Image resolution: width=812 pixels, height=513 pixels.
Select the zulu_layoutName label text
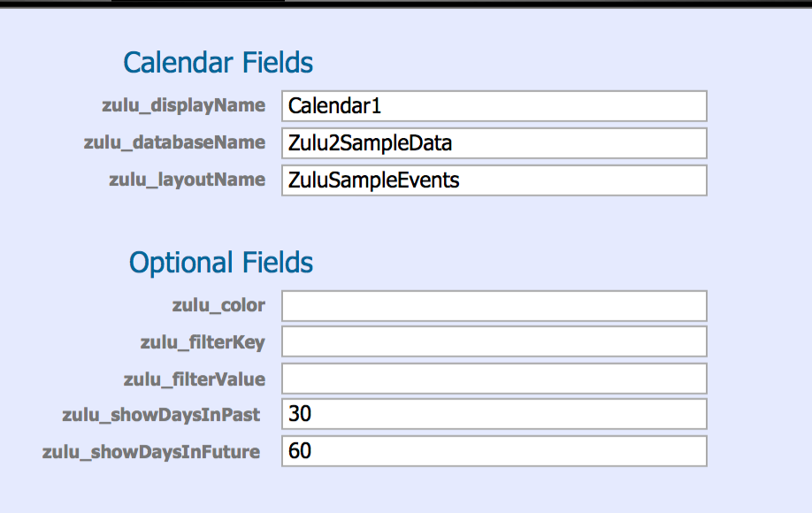click(x=187, y=180)
